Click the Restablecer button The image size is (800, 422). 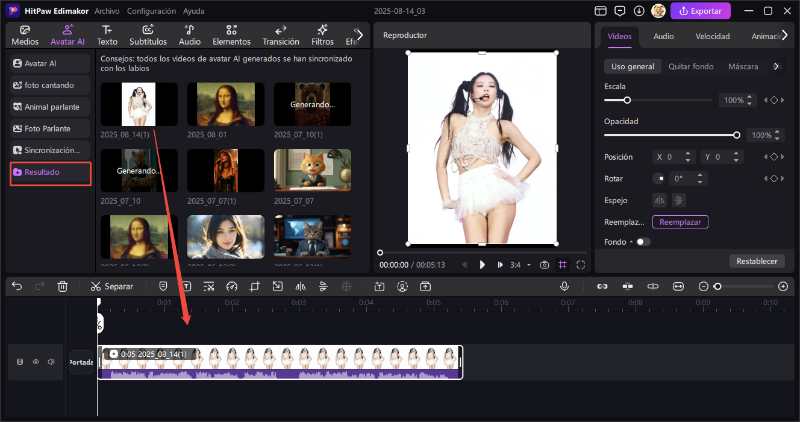pyautogui.click(x=757, y=261)
